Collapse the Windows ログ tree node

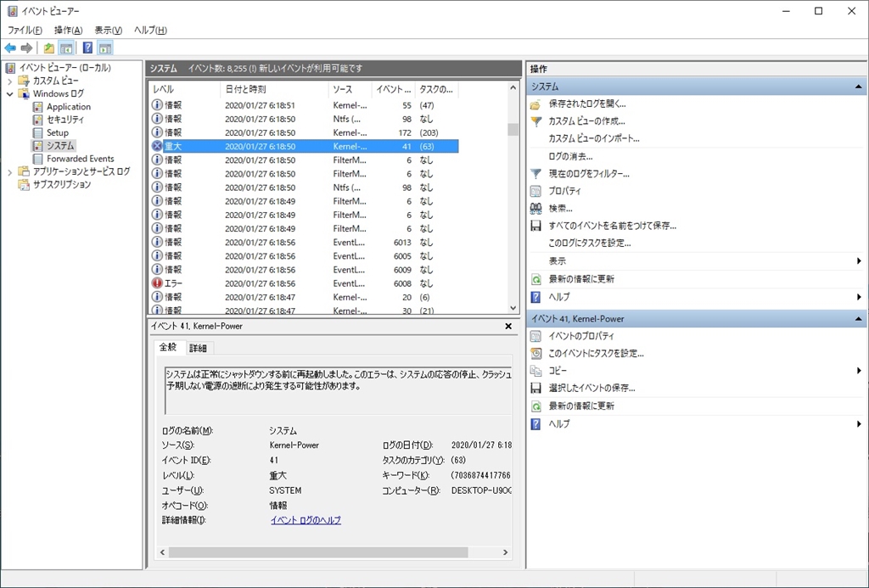coord(10,94)
